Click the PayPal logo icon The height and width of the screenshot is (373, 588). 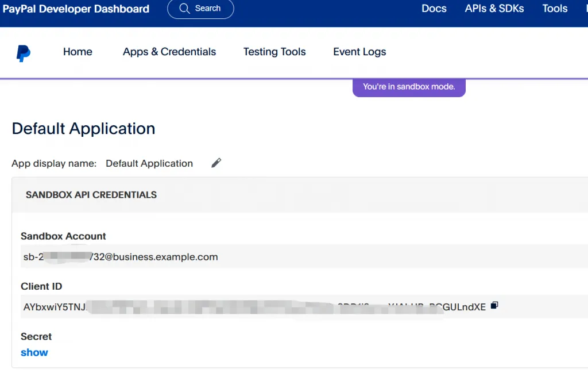(x=24, y=53)
